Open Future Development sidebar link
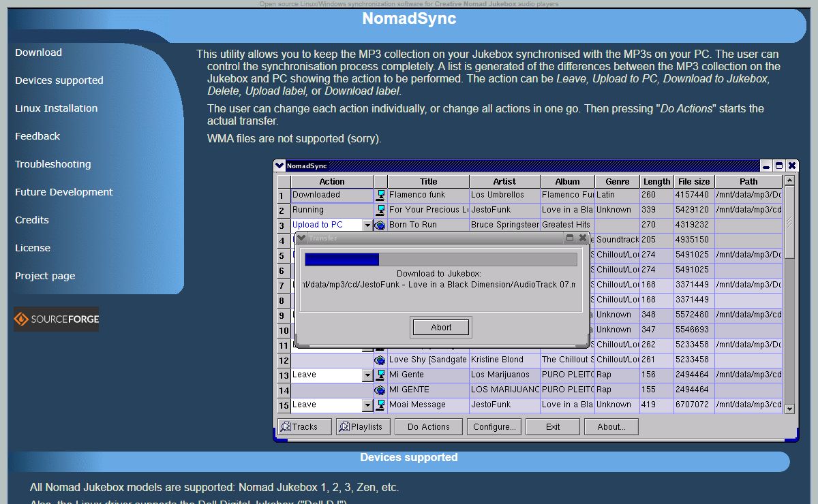 (x=64, y=192)
